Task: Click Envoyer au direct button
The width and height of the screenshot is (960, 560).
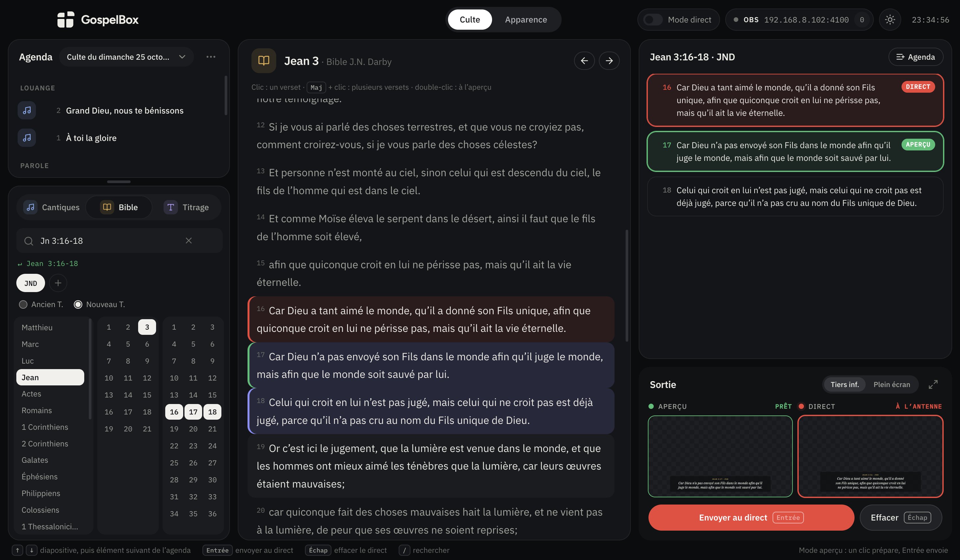Action: 751,517
